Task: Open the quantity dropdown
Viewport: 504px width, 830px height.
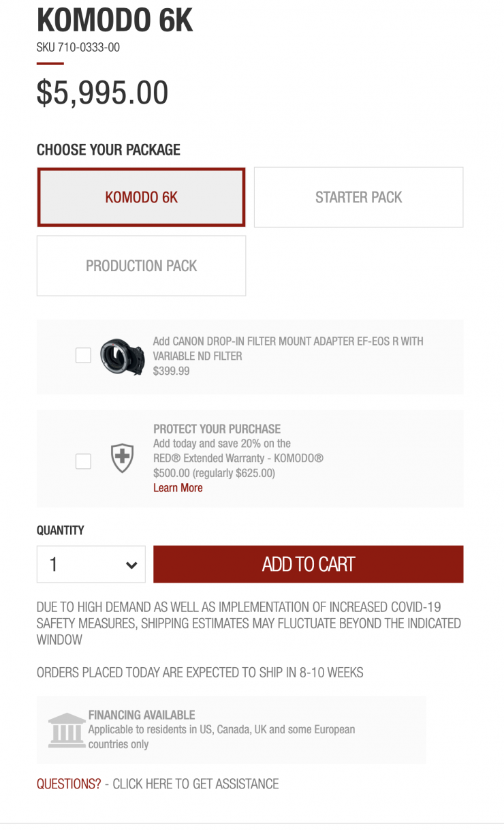Action: tap(91, 564)
